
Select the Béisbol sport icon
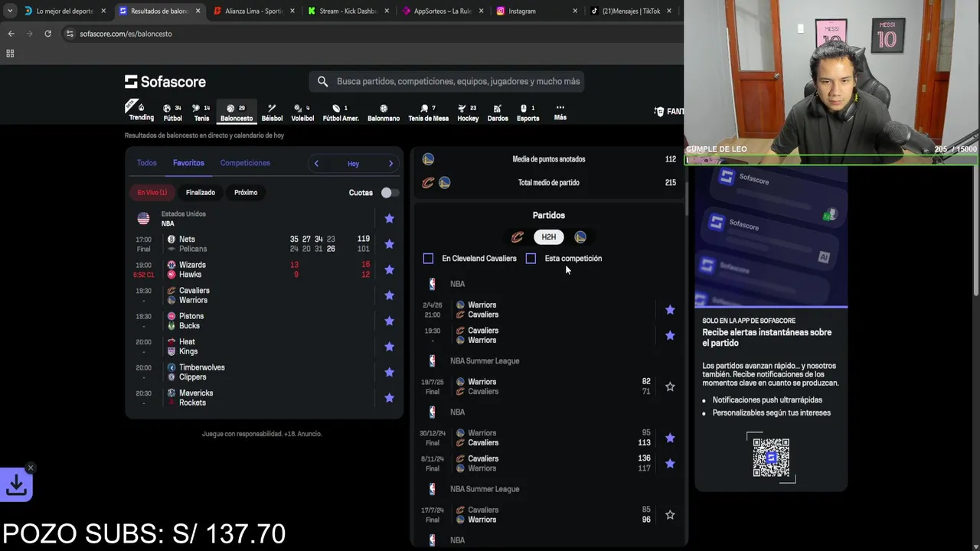[272, 112]
